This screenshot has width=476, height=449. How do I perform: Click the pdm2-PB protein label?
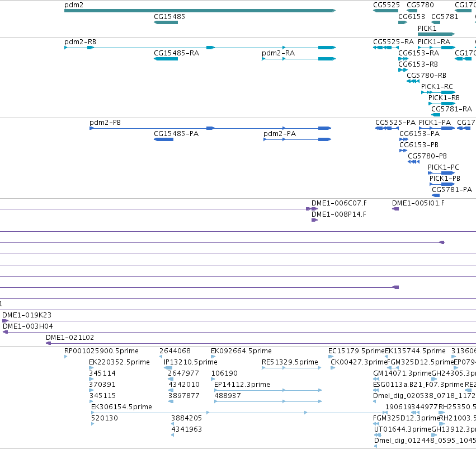tap(105, 123)
